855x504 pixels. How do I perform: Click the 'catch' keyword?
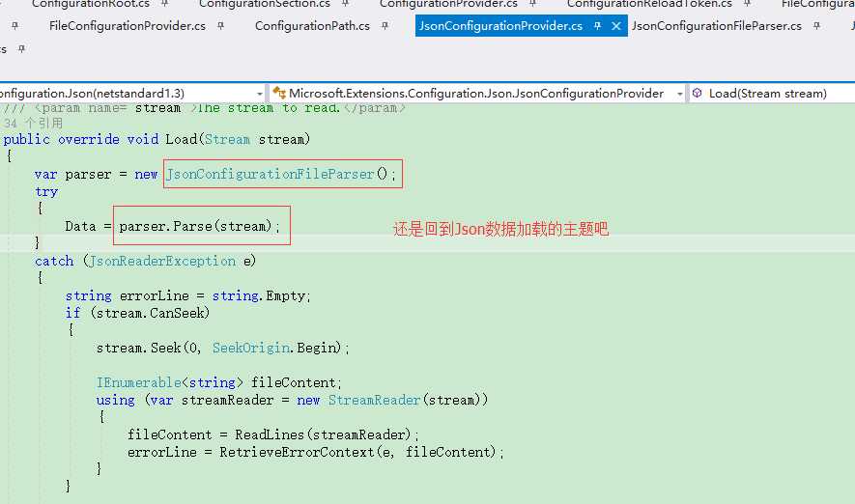pos(53,261)
